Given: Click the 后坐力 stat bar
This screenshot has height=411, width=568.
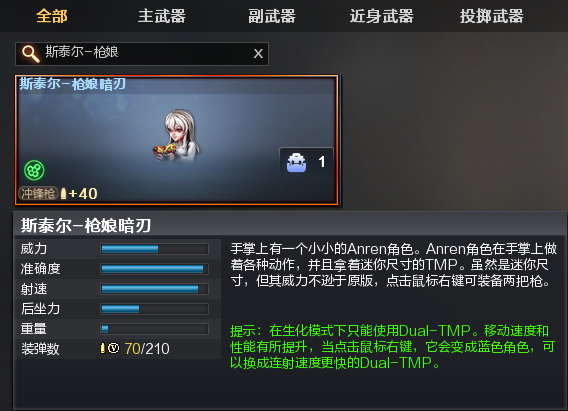Looking at the screenshot, I should (x=154, y=309).
